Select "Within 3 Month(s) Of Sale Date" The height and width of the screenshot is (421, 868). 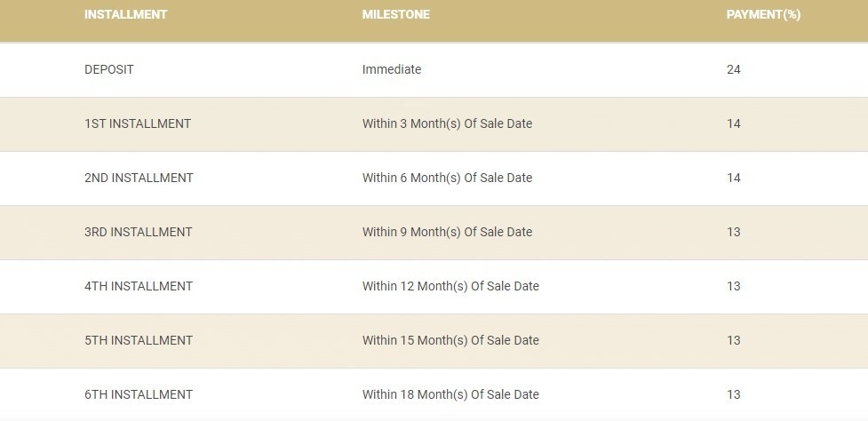pyautogui.click(x=447, y=123)
